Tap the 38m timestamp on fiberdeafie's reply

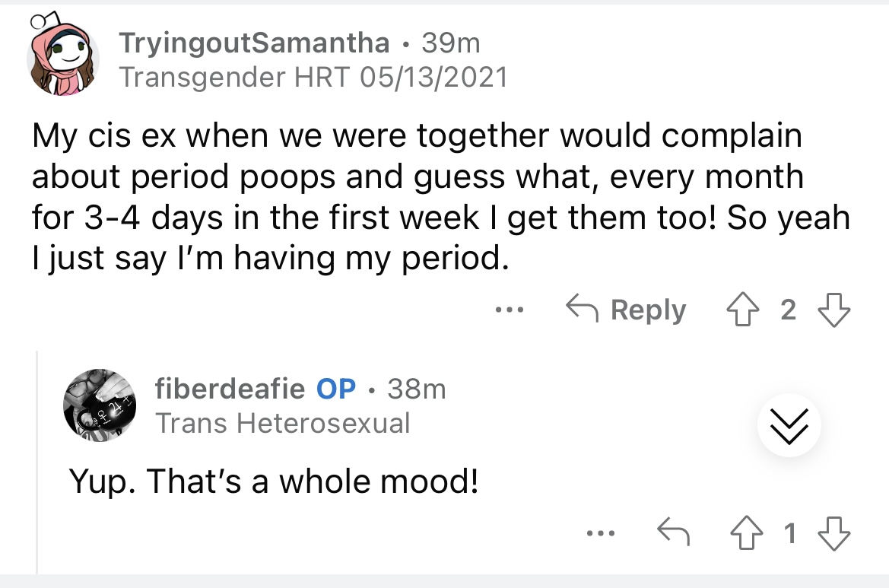[417, 389]
